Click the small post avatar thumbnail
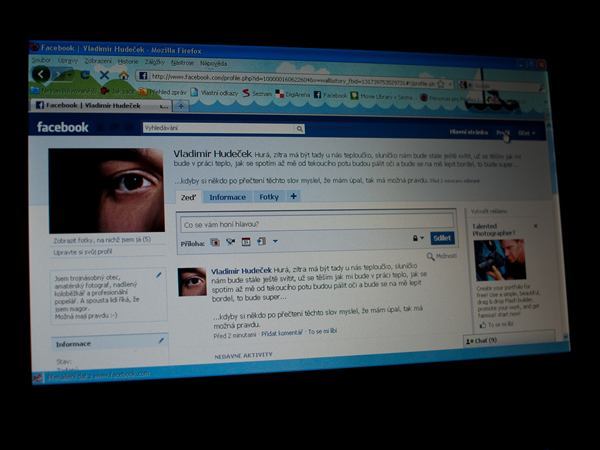The image size is (600, 450). tap(192, 282)
